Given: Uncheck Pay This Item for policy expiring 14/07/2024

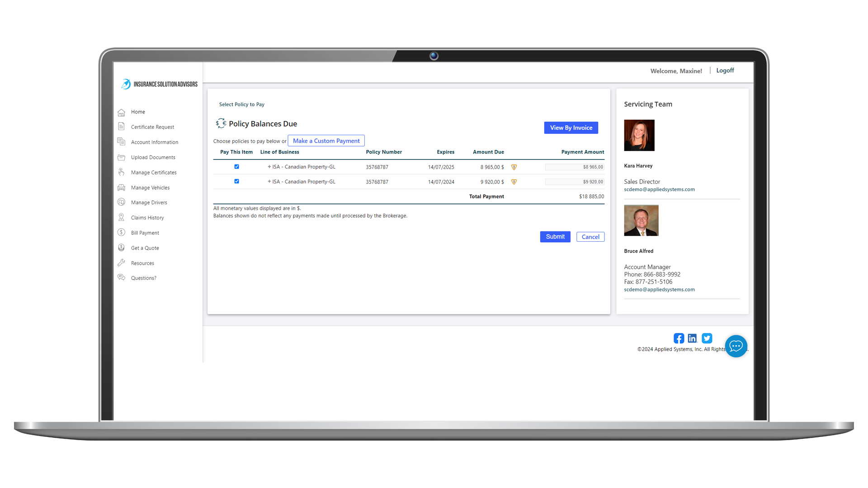Looking at the screenshot, I should click(x=236, y=181).
